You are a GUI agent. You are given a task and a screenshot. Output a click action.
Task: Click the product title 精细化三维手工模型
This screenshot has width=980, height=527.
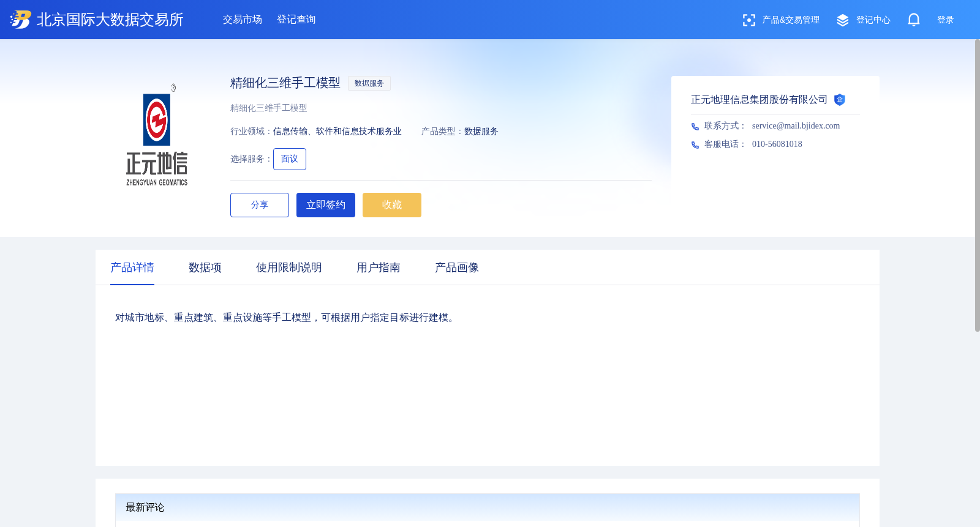pos(285,83)
